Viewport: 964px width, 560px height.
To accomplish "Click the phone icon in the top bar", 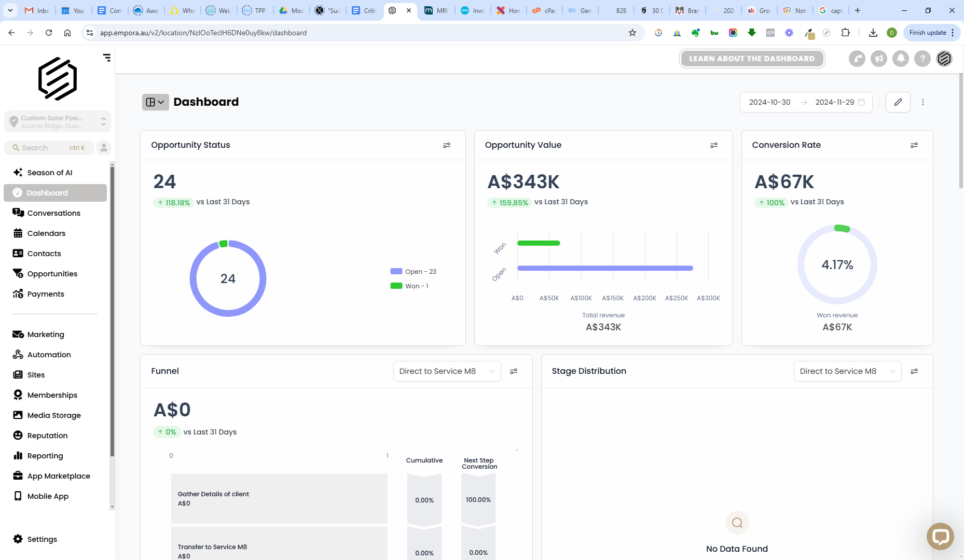I will [857, 59].
